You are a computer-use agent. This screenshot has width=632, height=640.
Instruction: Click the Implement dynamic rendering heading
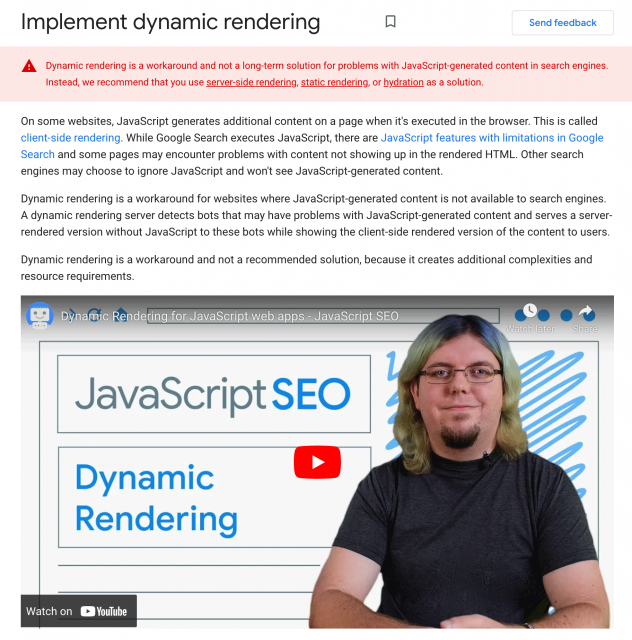click(171, 22)
